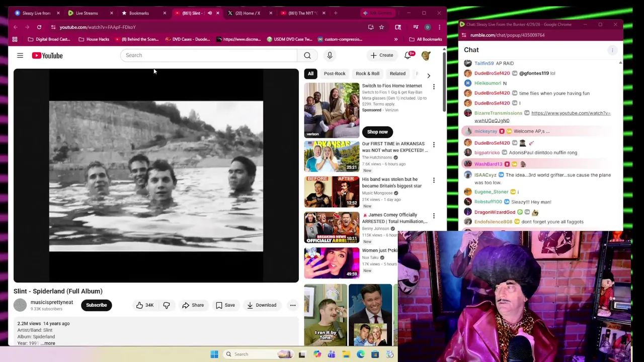The height and width of the screenshot is (362, 644).
Task: Open options for the Verizon Fios ad
Action: coord(434,86)
